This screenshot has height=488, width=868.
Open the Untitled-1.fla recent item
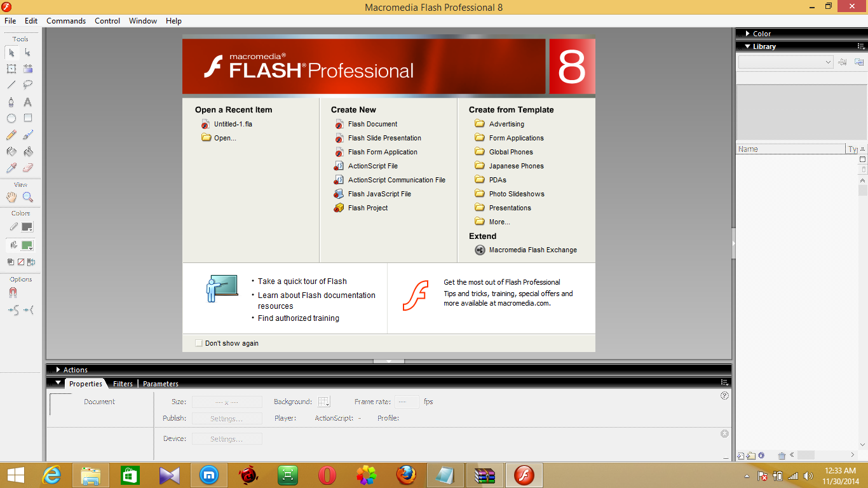233,124
